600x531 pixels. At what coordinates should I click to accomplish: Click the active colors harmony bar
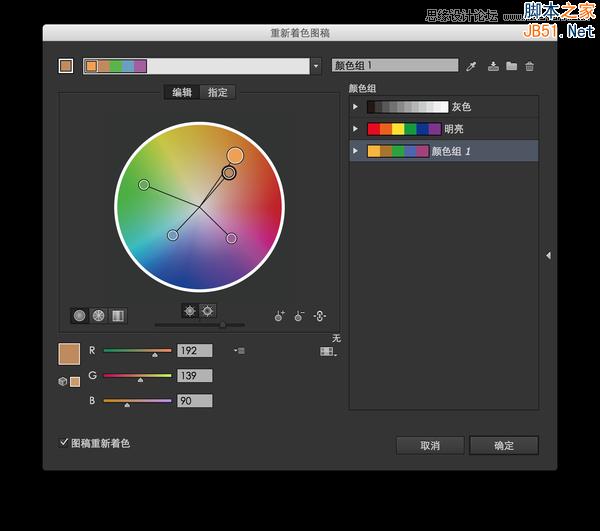click(196, 66)
